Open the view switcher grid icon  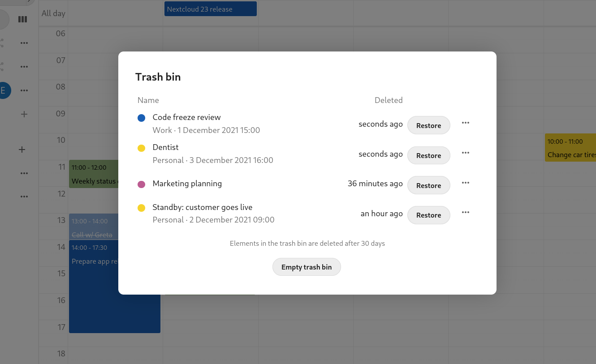(23, 19)
